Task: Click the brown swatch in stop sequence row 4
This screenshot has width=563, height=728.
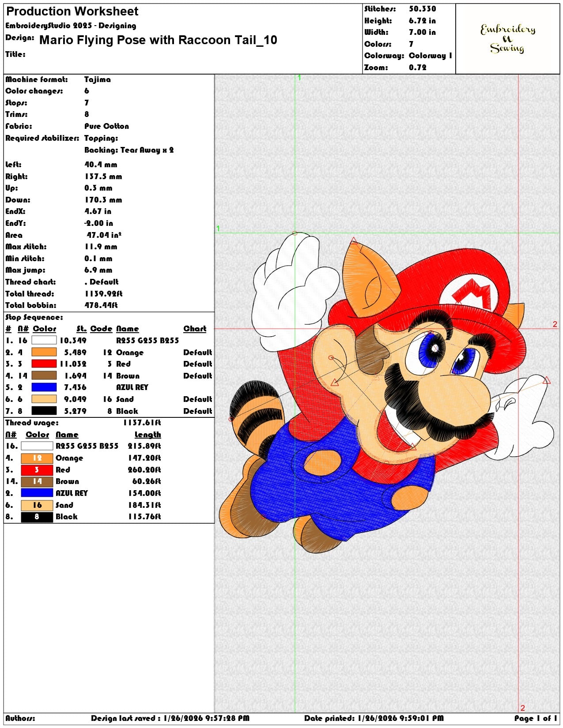Action: click(x=44, y=375)
